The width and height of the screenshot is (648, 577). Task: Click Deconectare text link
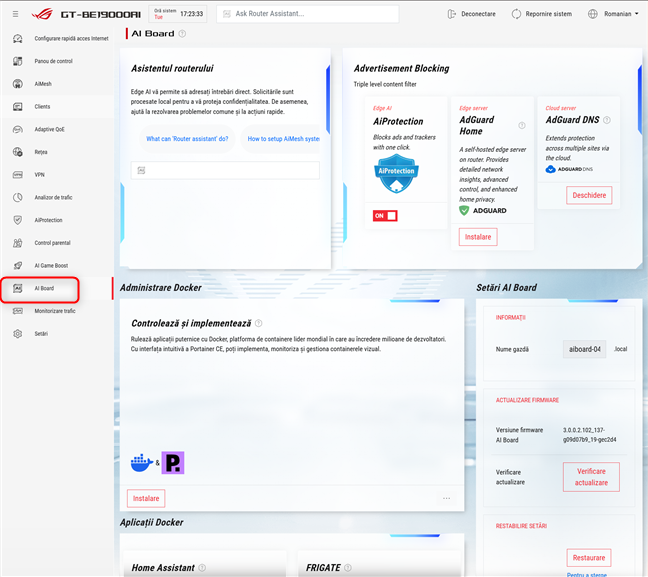pos(478,14)
